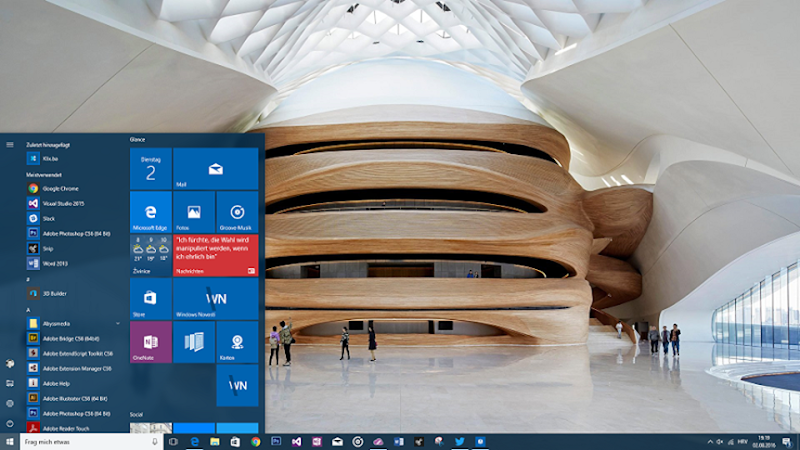
Task: Open the Živinice weather tile
Action: (x=151, y=255)
